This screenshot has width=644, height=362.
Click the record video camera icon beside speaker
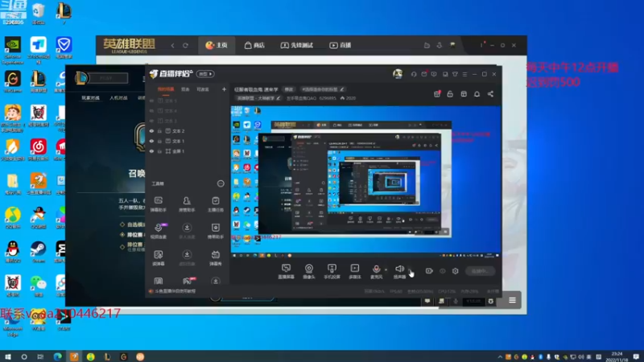[429, 271]
